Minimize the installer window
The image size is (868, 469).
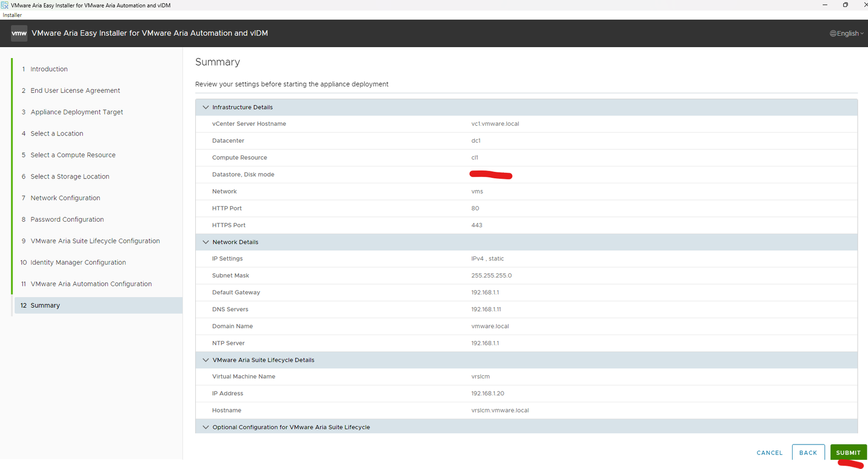point(825,5)
